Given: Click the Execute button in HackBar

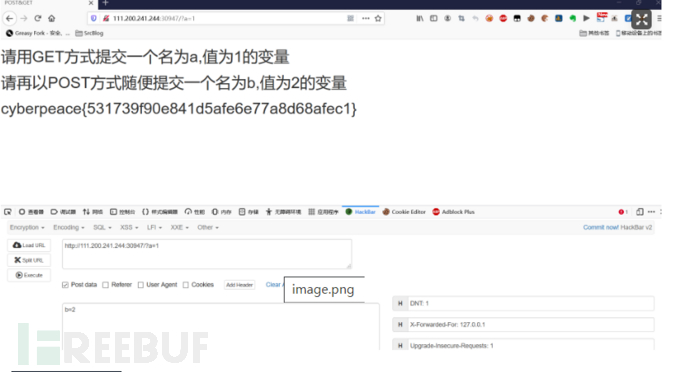Looking at the screenshot, I should click(29, 275).
